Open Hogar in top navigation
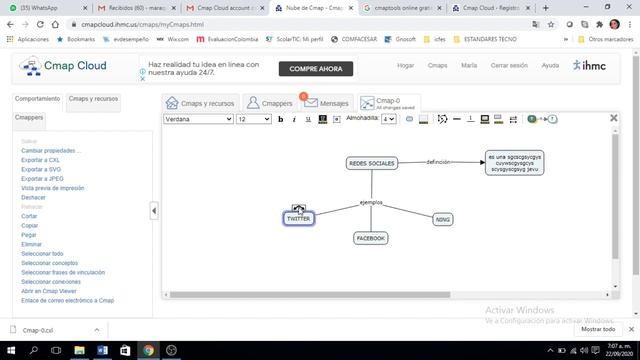 (x=406, y=65)
